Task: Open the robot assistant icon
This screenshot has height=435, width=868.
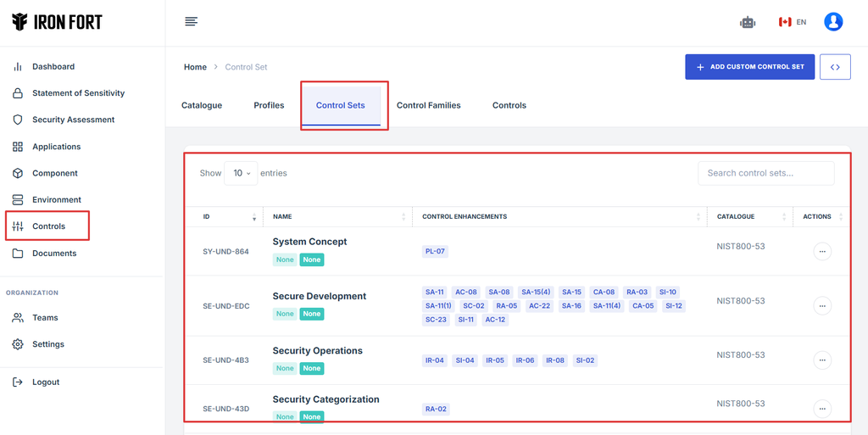Action: (747, 22)
